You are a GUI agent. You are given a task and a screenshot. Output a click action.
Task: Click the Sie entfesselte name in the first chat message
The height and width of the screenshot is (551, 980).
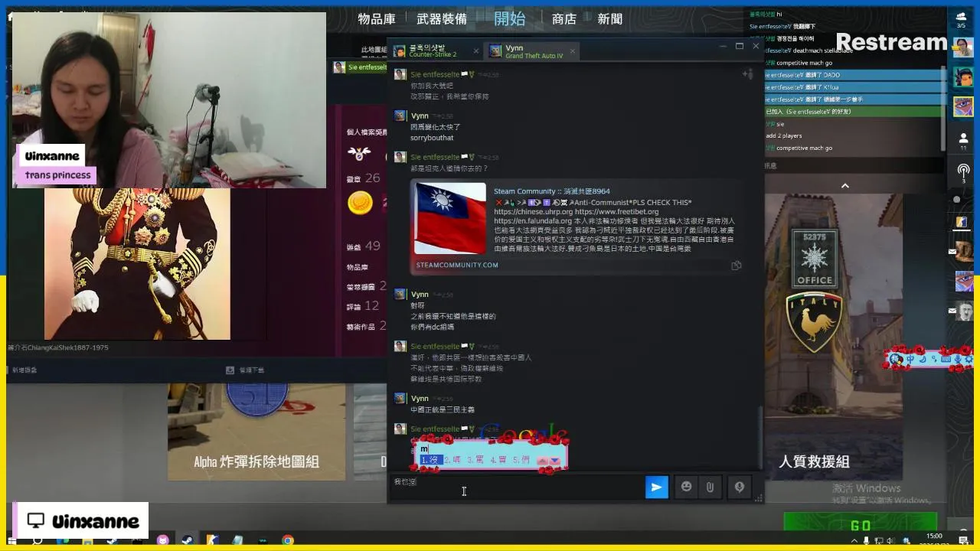coord(435,74)
